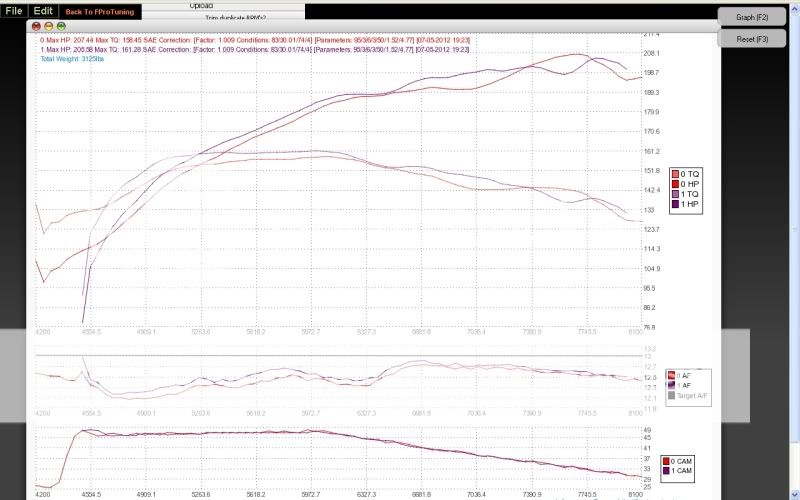Select the 1 AF legend icon
The image size is (800, 500).
pyautogui.click(x=672, y=385)
